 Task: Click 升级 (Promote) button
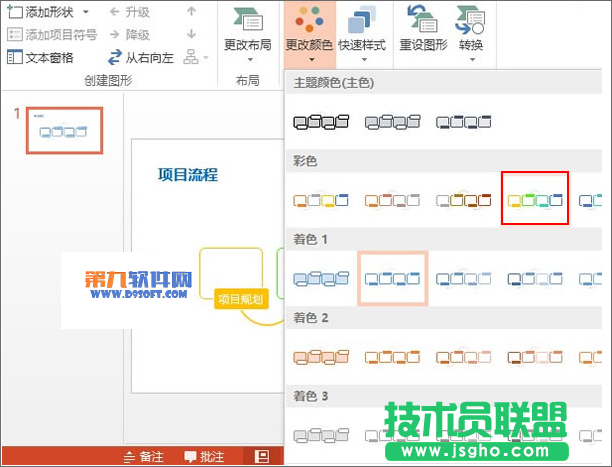pyautogui.click(x=130, y=12)
